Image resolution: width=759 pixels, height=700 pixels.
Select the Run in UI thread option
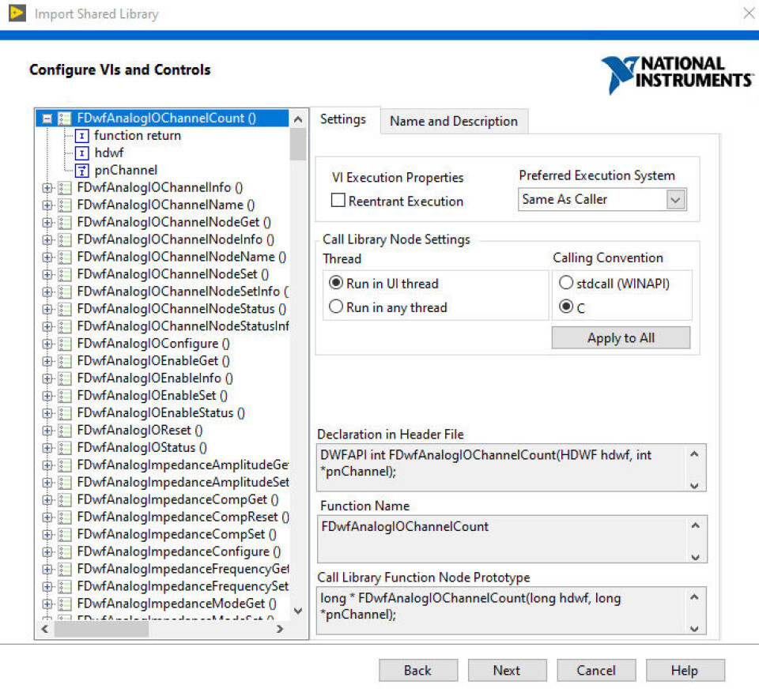coord(336,283)
